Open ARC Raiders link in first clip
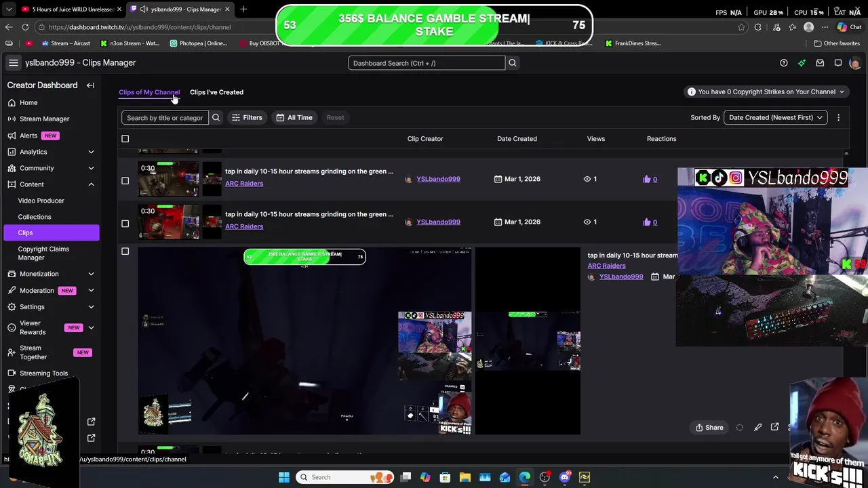The image size is (868, 488). [x=244, y=184]
